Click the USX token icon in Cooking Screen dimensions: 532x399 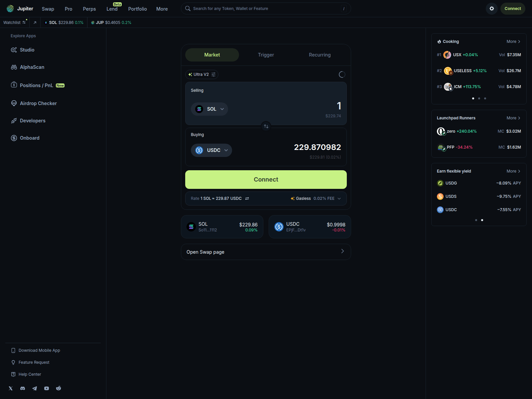pos(448,55)
